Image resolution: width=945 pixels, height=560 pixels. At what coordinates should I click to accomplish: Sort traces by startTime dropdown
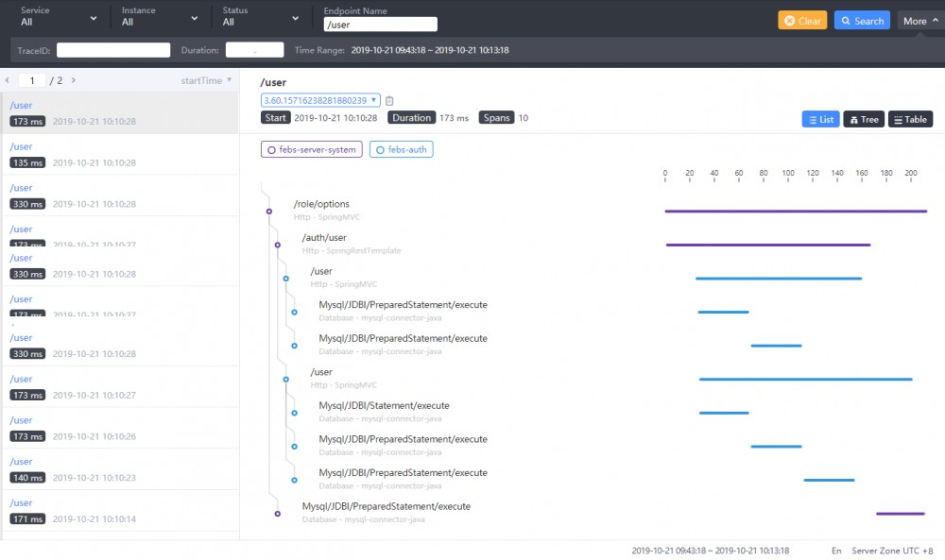click(206, 81)
